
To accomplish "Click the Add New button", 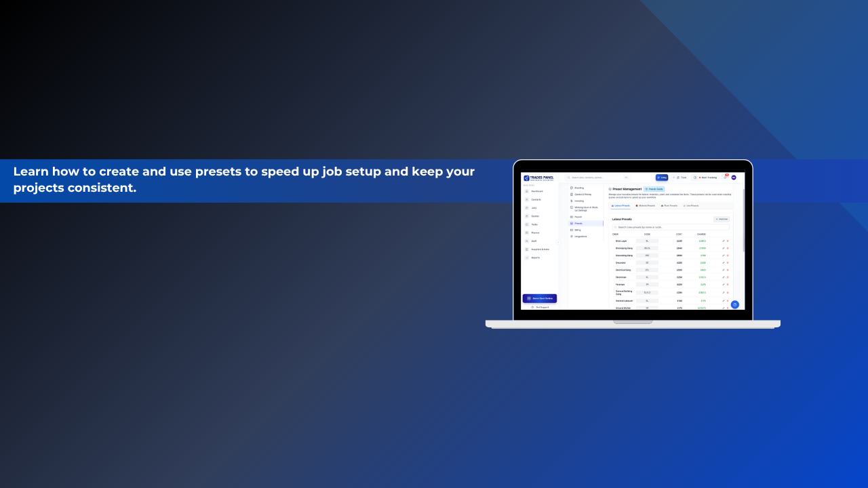I will click(x=722, y=219).
